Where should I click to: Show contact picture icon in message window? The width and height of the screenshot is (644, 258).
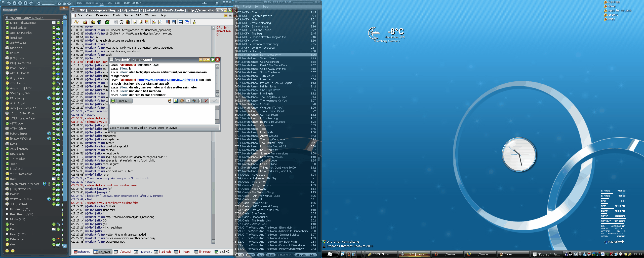pyautogui.click(x=176, y=101)
